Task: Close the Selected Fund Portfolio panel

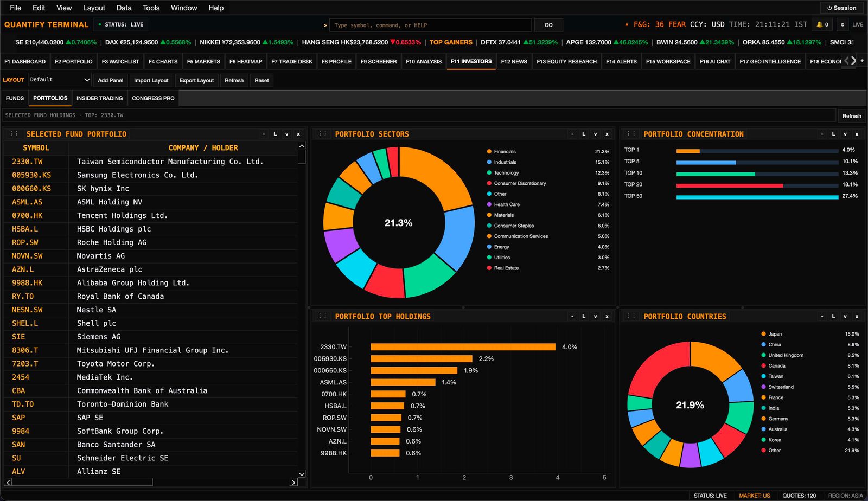Action: pos(298,134)
